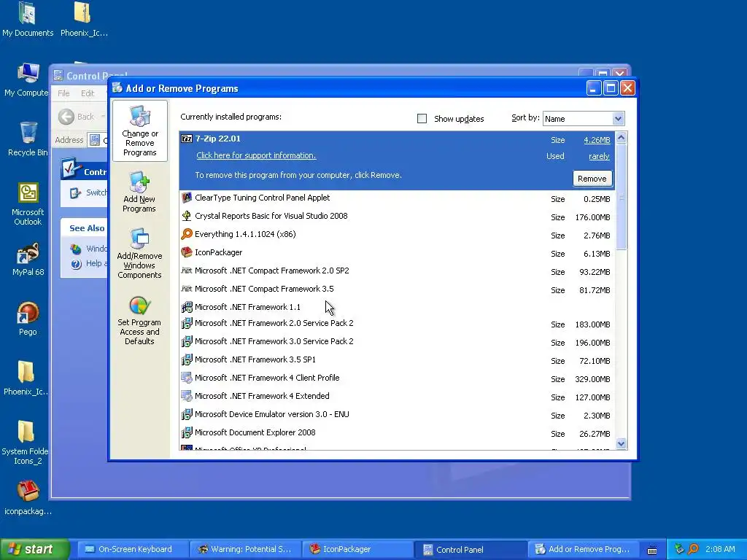The width and height of the screenshot is (747, 560).
Task: Click the 7-Zip 22.01 program icon
Action: point(187,139)
